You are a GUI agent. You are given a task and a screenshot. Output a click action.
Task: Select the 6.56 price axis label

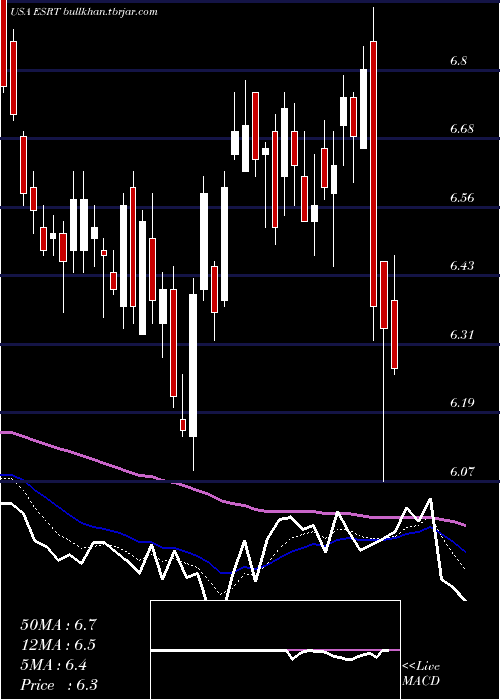point(461,198)
